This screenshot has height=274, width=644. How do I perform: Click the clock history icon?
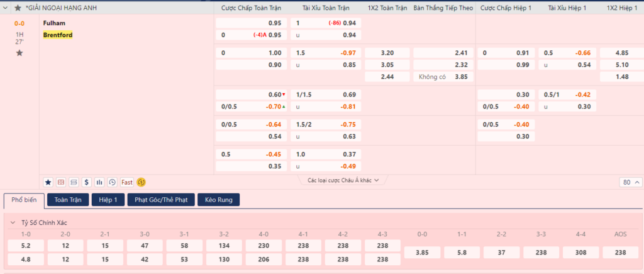click(112, 182)
